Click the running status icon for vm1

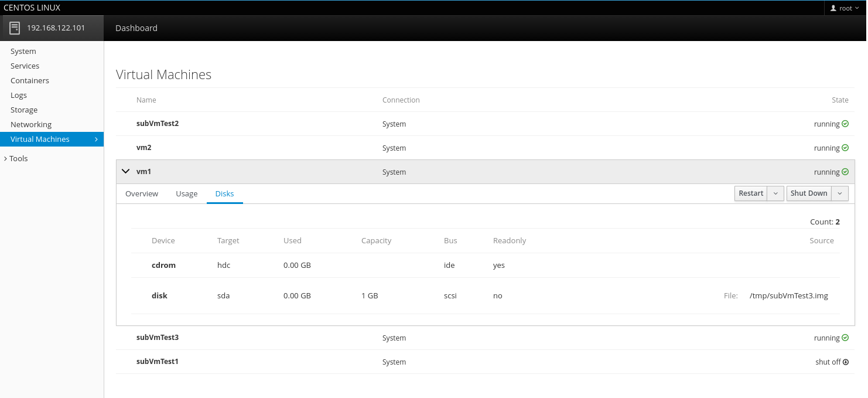(845, 172)
